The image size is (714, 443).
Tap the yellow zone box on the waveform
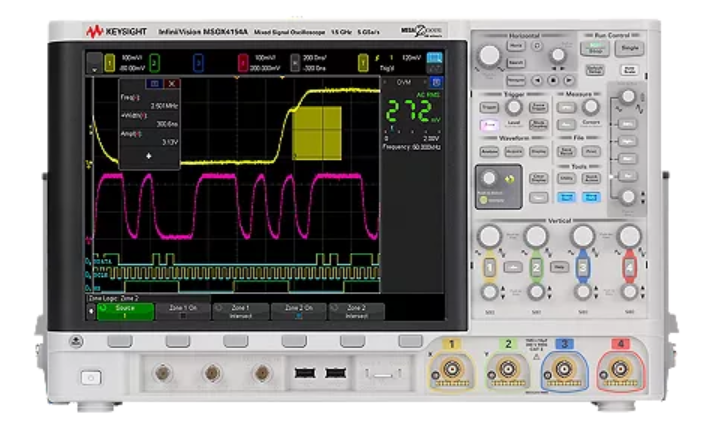(x=317, y=133)
